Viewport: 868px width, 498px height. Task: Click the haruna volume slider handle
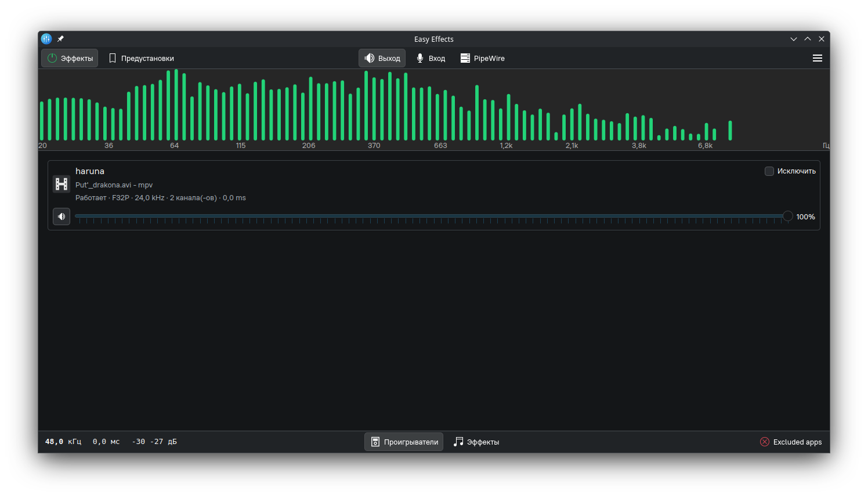tap(787, 216)
